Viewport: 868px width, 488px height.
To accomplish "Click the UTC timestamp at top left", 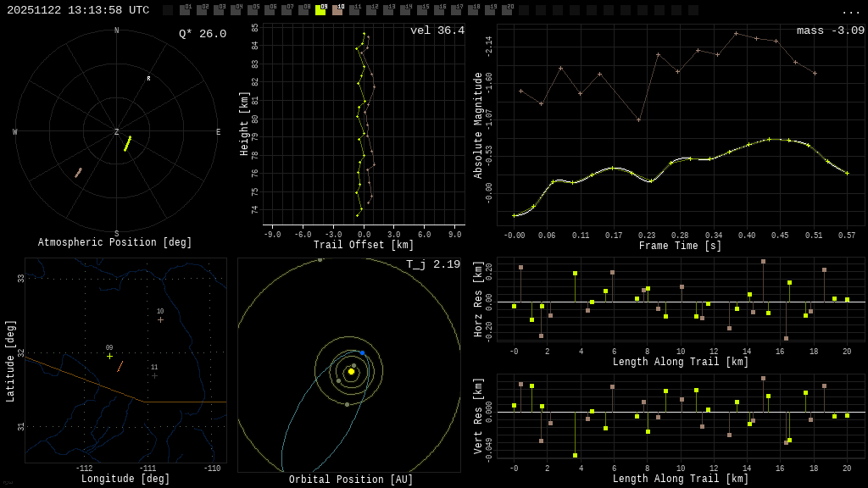I will pos(78,10).
